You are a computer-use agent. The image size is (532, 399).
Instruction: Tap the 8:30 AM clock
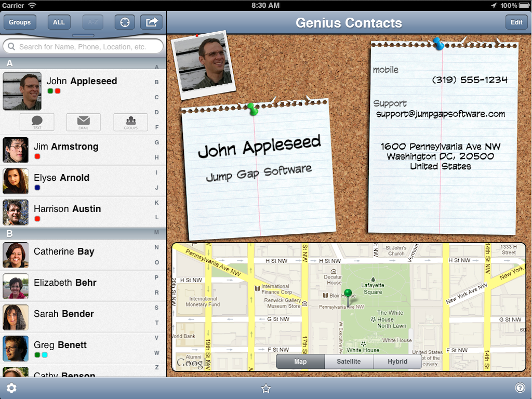coord(265,5)
